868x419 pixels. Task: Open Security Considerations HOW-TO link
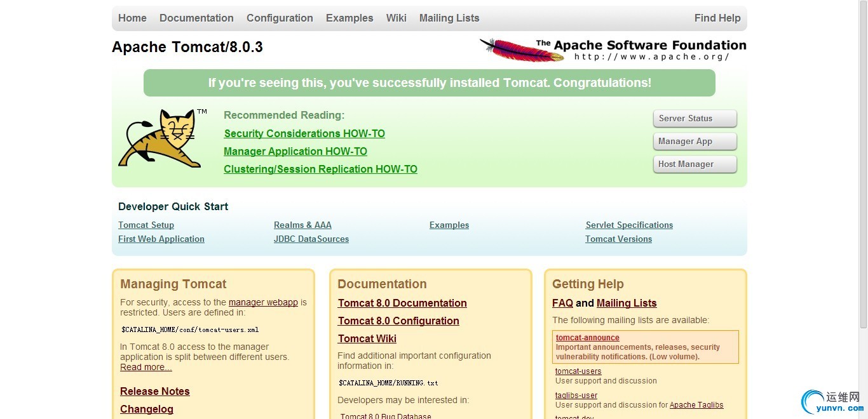304,133
